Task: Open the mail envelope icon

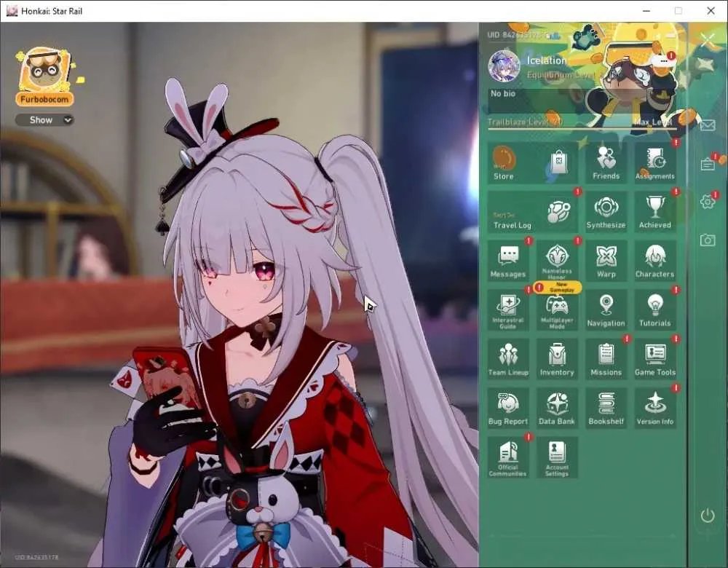Action: [x=707, y=125]
